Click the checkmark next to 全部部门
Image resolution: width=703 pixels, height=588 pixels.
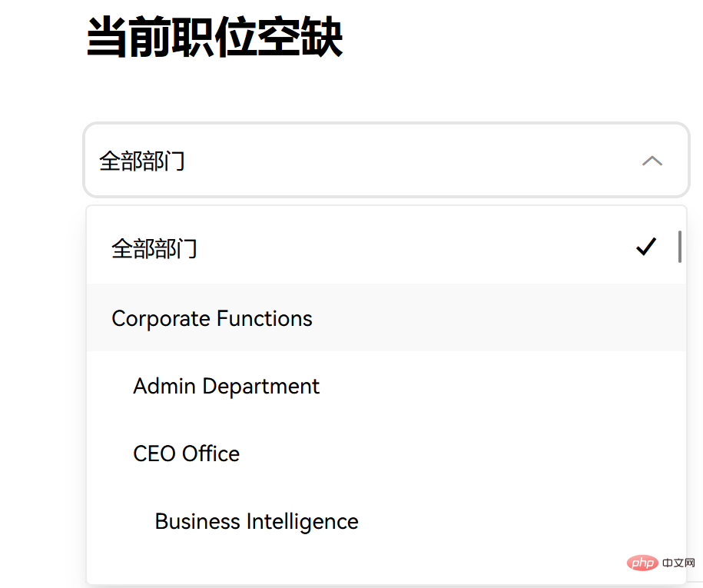click(646, 246)
